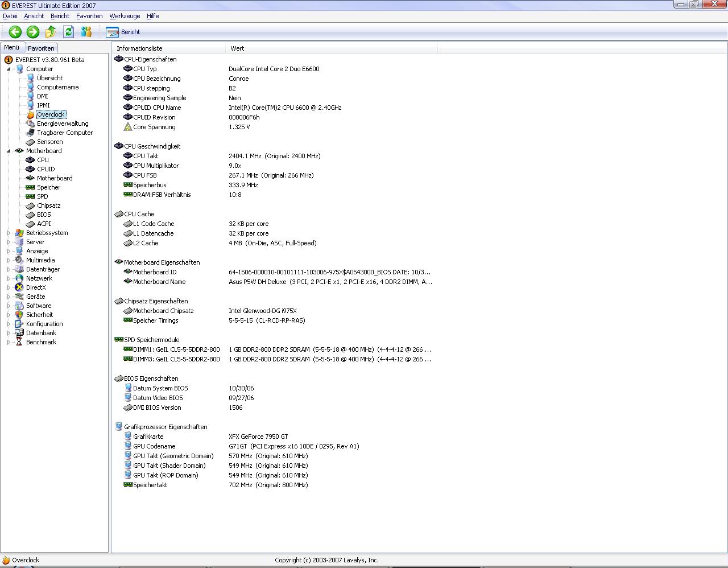The image size is (728, 568).
Task: Click the green Forward arrow toolbar icon
Action: tap(33, 32)
